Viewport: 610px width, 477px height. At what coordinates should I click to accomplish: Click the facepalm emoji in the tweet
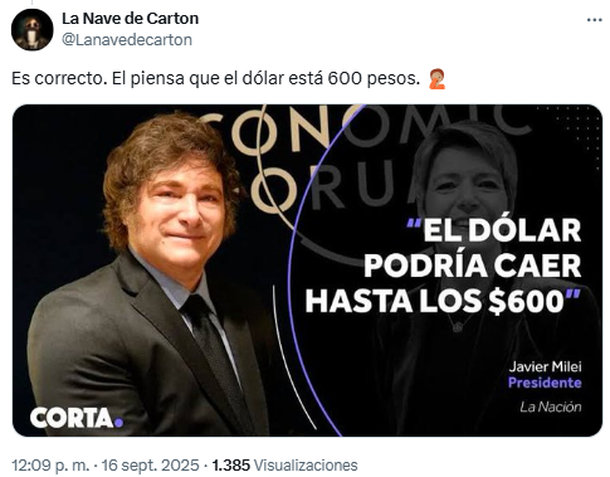click(x=437, y=79)
